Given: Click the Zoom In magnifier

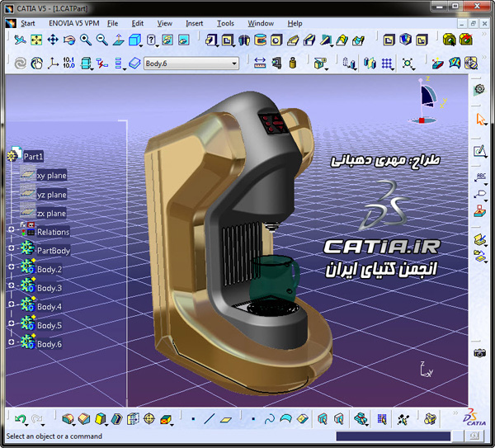Looking at the screenshot, I should [86, 40].
